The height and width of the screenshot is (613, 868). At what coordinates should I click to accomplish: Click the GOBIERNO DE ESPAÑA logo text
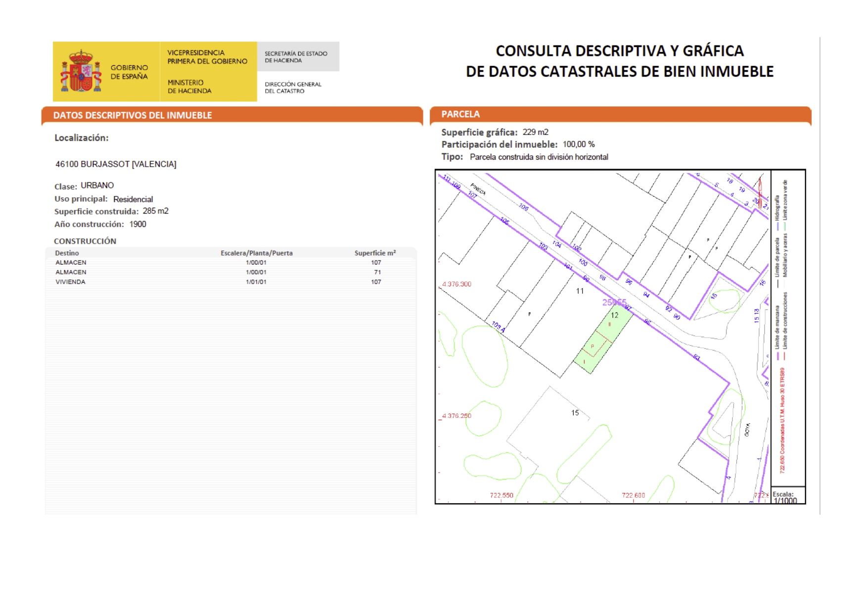click(129, 72)
